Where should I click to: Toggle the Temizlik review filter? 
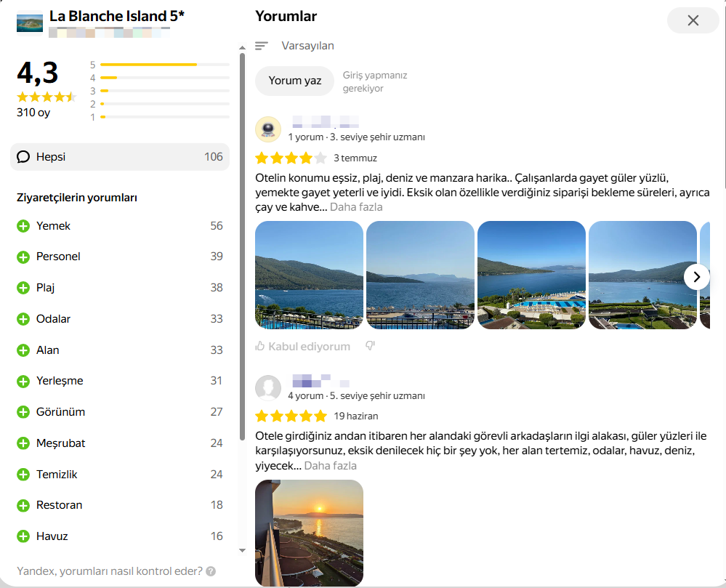pos(57,475)
